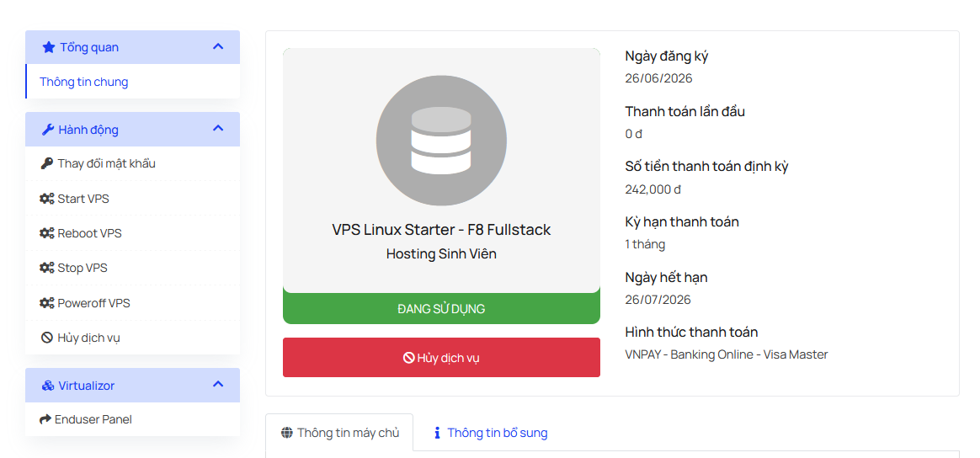This screenshot has height=458, width=980.
Task: Click the gears icon next to Poweroff VPS
Action: [47, 303]
